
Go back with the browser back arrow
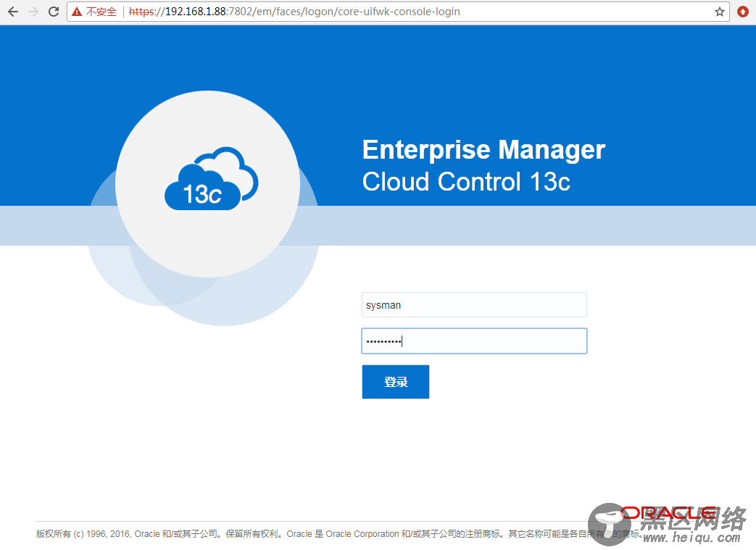[13, 12]
